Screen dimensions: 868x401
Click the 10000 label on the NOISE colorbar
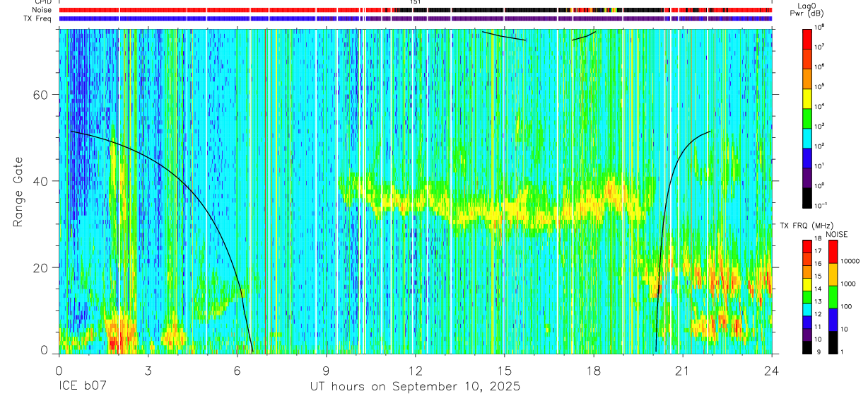[x=851, y=261]
